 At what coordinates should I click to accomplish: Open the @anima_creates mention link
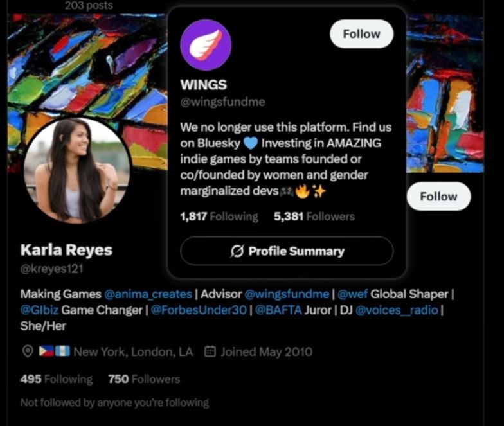(x=148, y=294)
